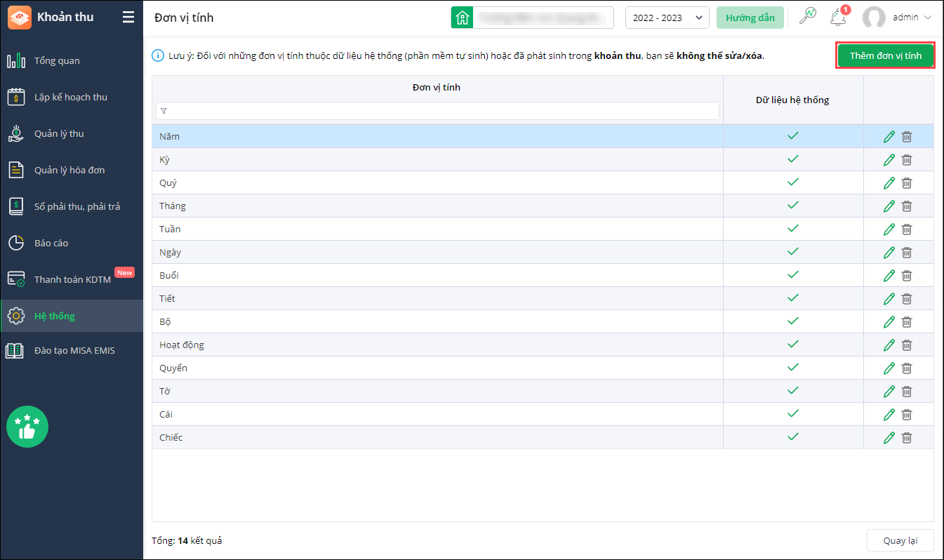Open the 2022 - 2023 school year dropdown
944x560 pixels.
coord(667,18)
